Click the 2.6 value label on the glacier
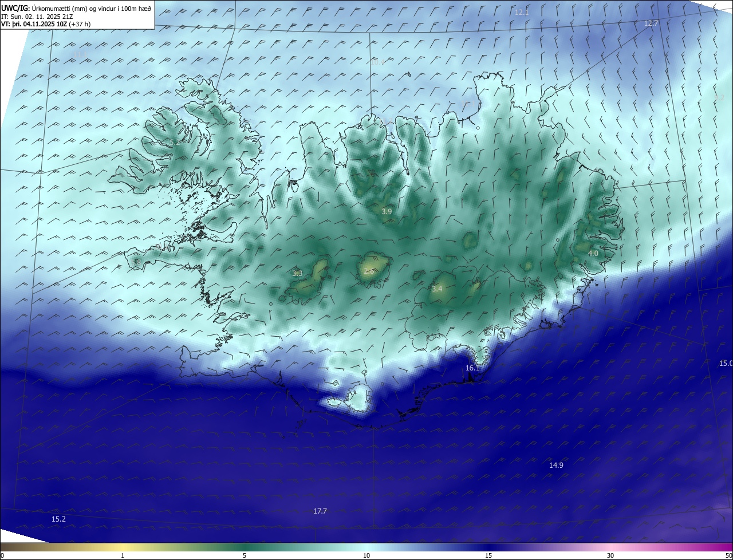Viewport: 733px width, 560px height. (369, 271)
